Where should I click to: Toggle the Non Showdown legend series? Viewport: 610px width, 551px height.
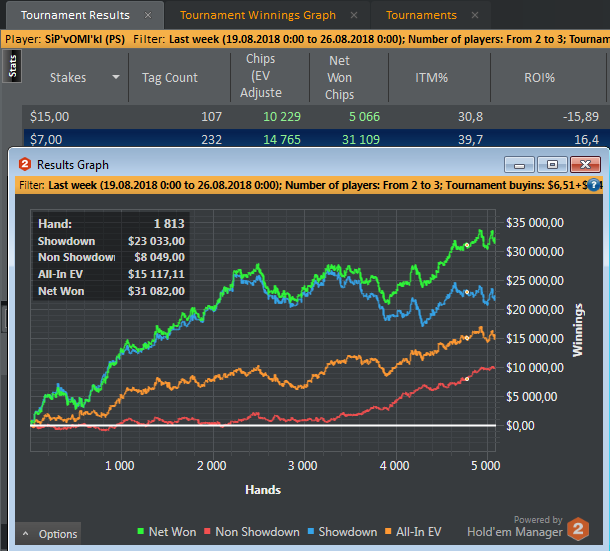click(252, 532)
